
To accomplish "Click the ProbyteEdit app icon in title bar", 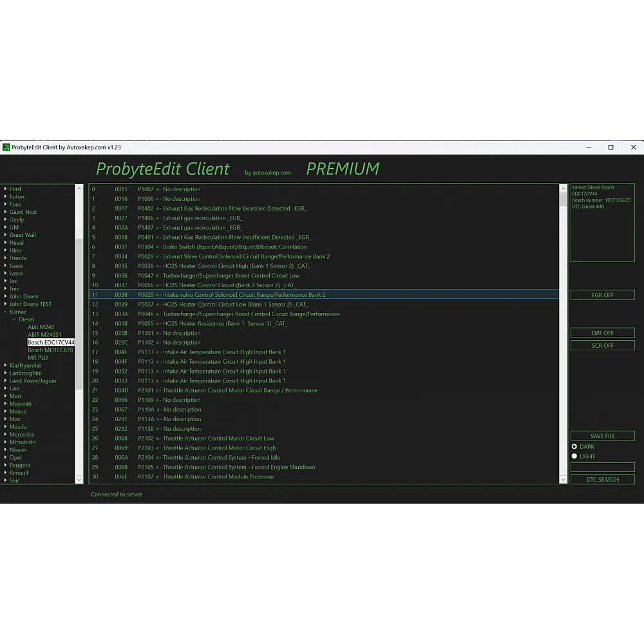I will 6,147.
